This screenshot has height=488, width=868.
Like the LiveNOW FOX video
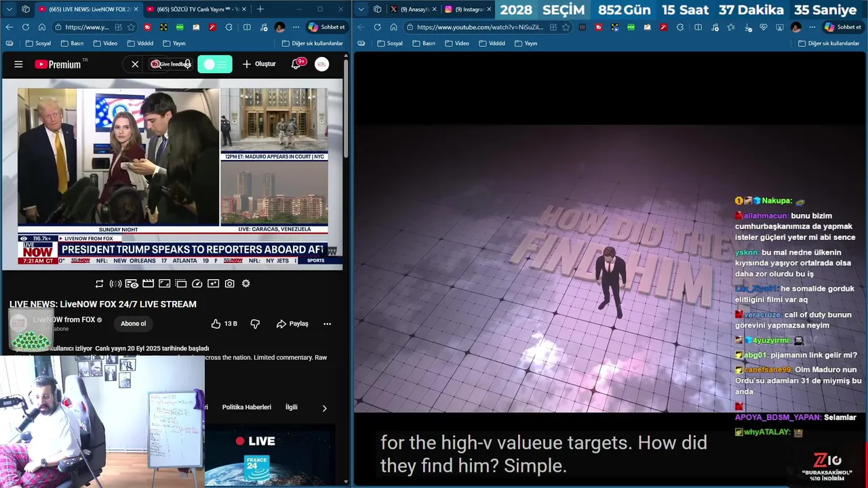pos(224,324)
